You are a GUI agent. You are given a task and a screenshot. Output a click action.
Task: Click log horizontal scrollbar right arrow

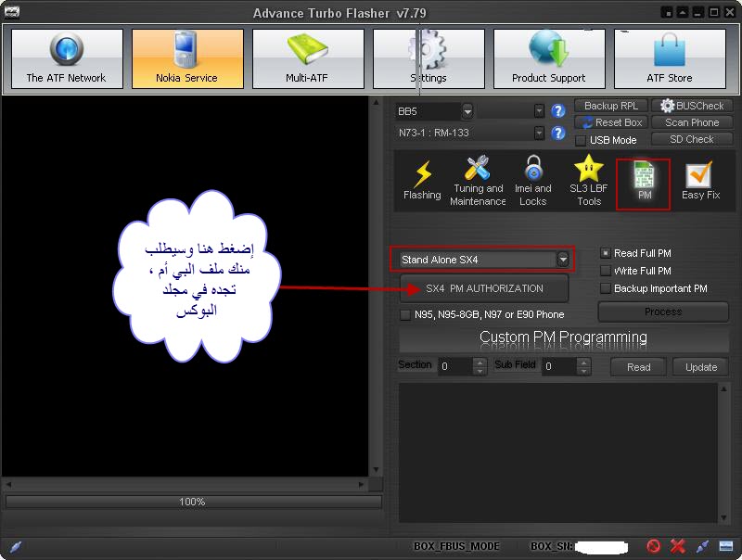362,484
